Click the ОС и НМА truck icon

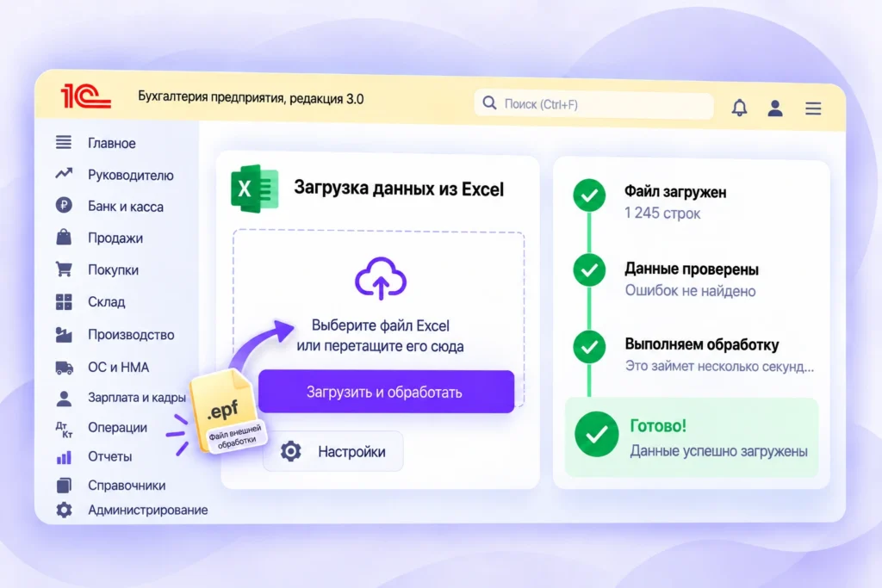[x=64, y=368]
